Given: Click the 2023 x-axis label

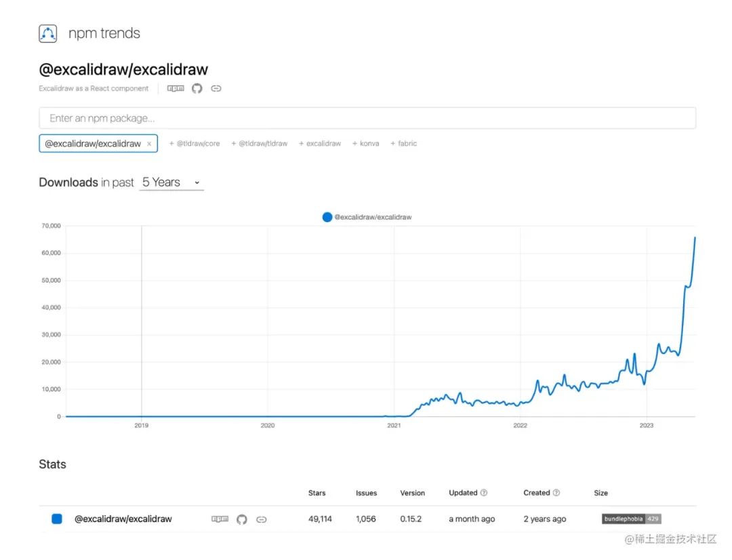Looking at the screenshot, I should pos(647,426).
